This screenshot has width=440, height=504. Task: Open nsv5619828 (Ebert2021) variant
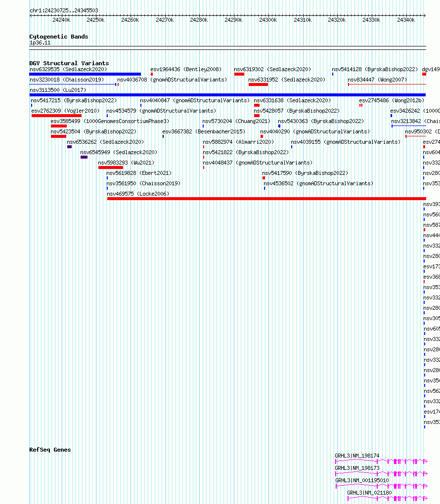coord(139,173)
